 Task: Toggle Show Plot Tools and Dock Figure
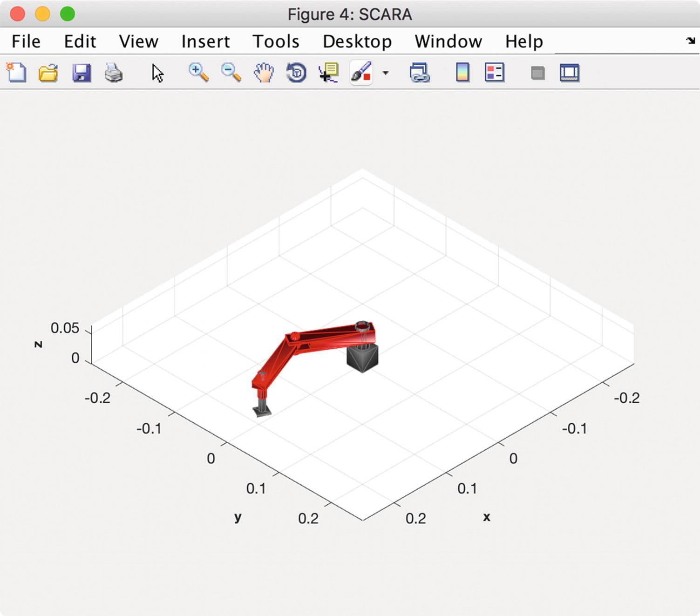[x=569, y=73]
